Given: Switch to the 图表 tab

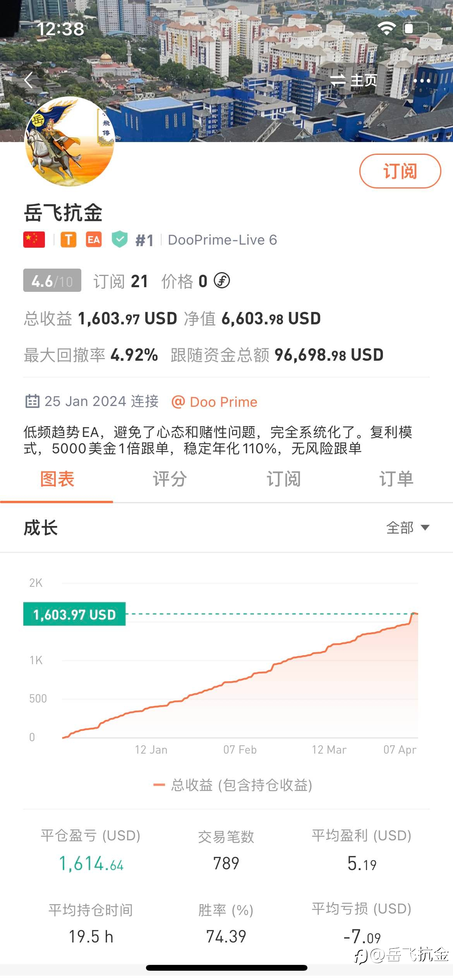Looking at the screenshot, I should pos(57,479).
